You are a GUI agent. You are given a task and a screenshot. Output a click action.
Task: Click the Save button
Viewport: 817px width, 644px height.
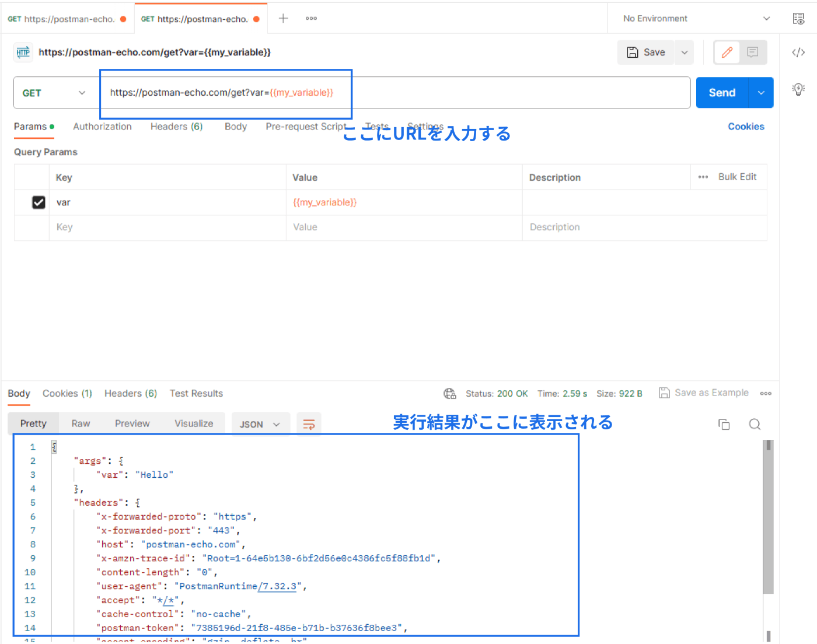[x=646, y=52]
